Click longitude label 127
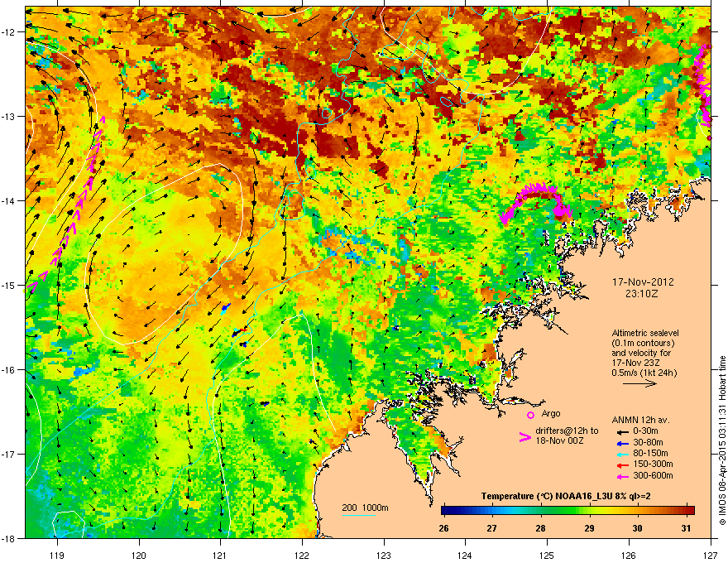 tap(711, 555)
